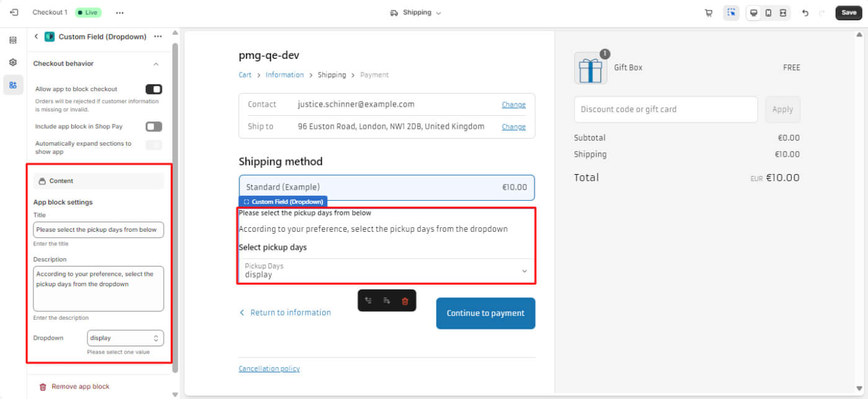Viewport: 868px width, 399px height.
Task: Click the exit editor icon
Action: click(x=14, y=12)
